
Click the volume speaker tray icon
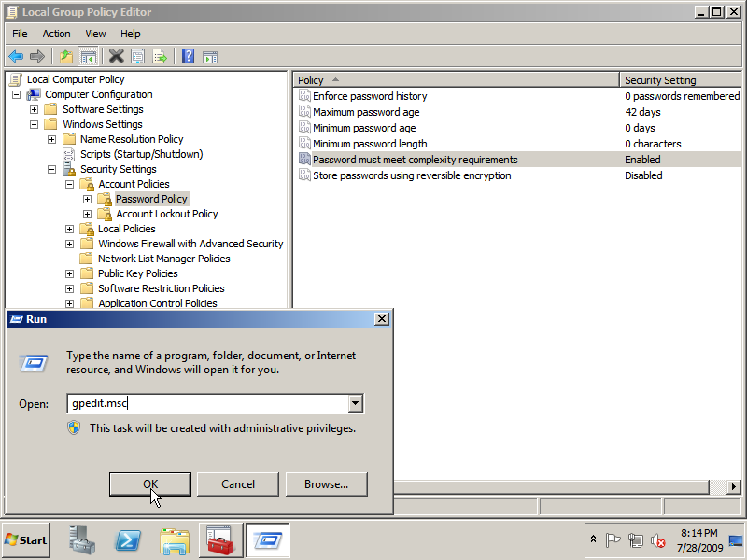click(658, 540)
